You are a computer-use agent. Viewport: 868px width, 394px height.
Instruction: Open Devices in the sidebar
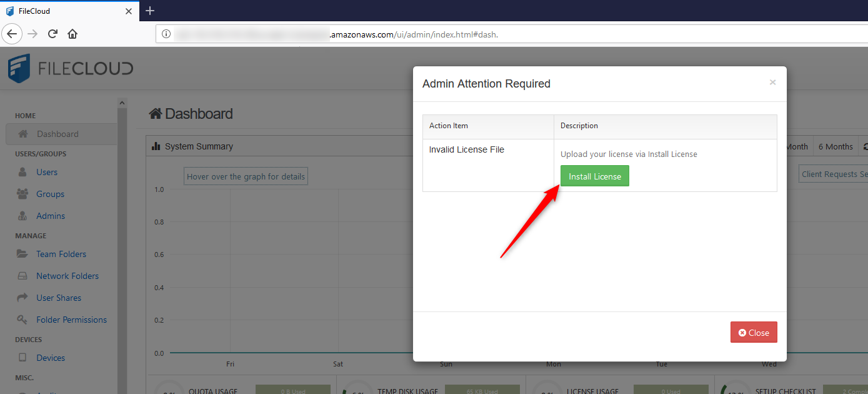50,358
